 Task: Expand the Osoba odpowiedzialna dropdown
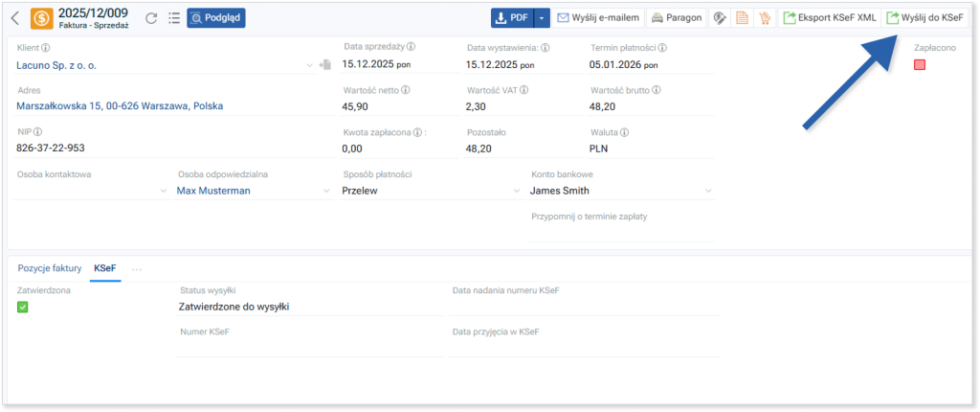[x=326, y=191]
